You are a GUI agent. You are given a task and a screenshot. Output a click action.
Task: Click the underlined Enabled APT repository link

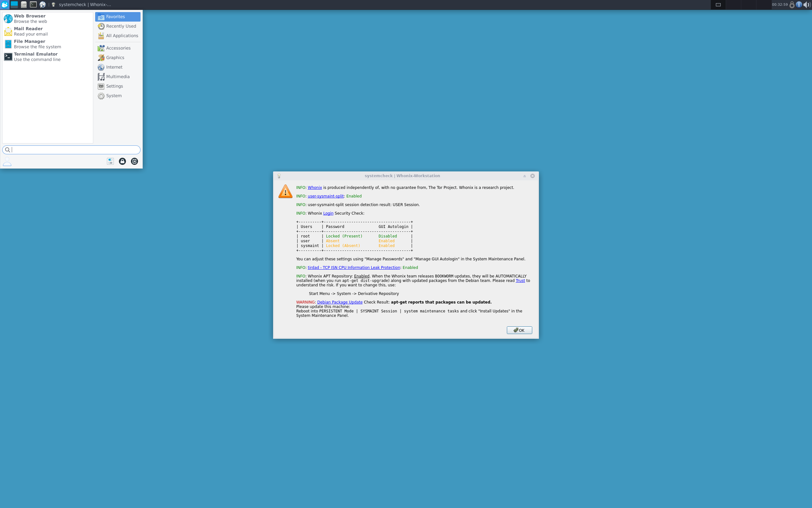click(x=361, y=276)
